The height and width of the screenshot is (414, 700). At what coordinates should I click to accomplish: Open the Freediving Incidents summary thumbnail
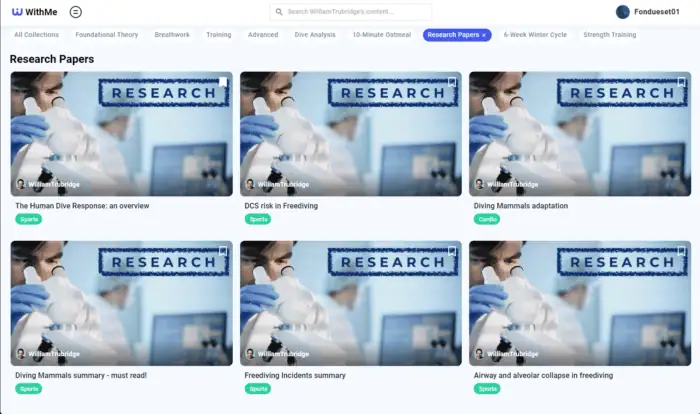pyautogui.click(x=351, y=303)
